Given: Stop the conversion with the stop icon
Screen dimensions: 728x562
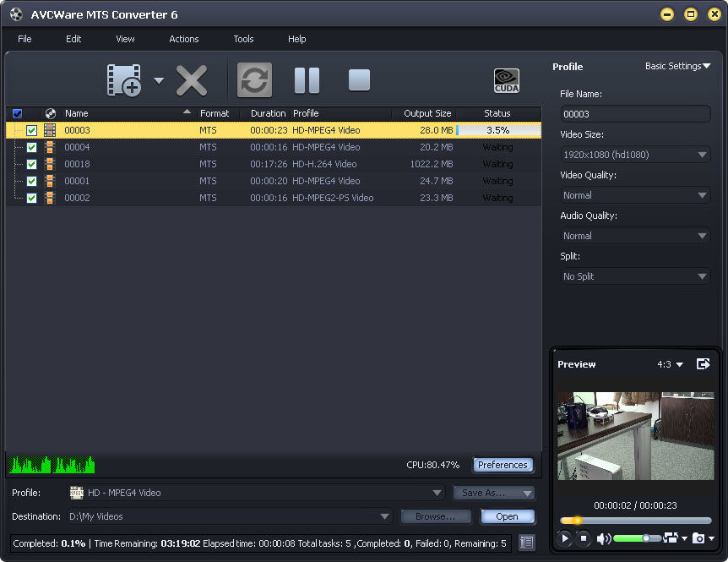Looking at the screenshot, I should 360,80.
